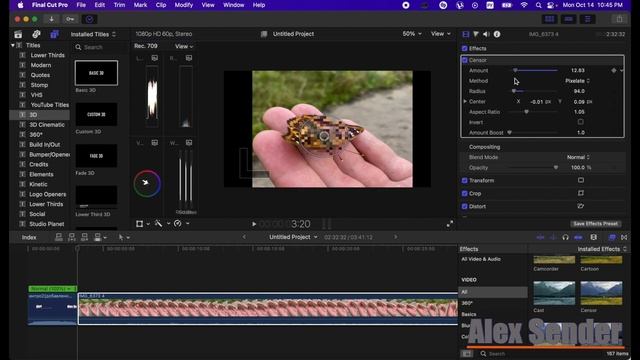
Task: Click the Distort onscreen control icon
Action: click(581, 206)
